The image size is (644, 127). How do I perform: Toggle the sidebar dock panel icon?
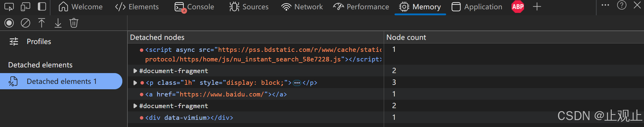tap(42, 7)
